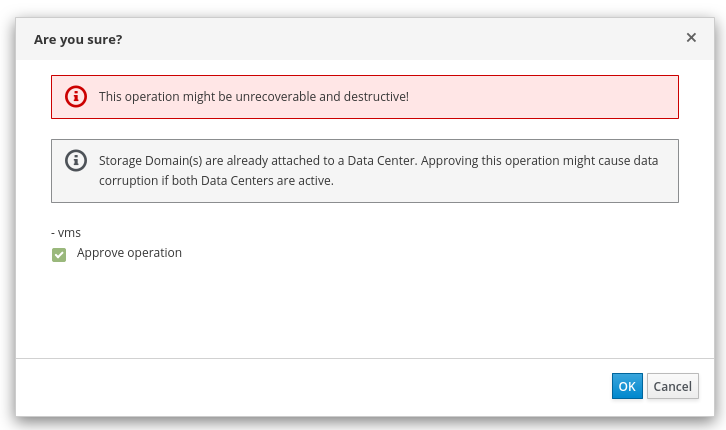Click the red exclamation warning icon

click(76, 97)
